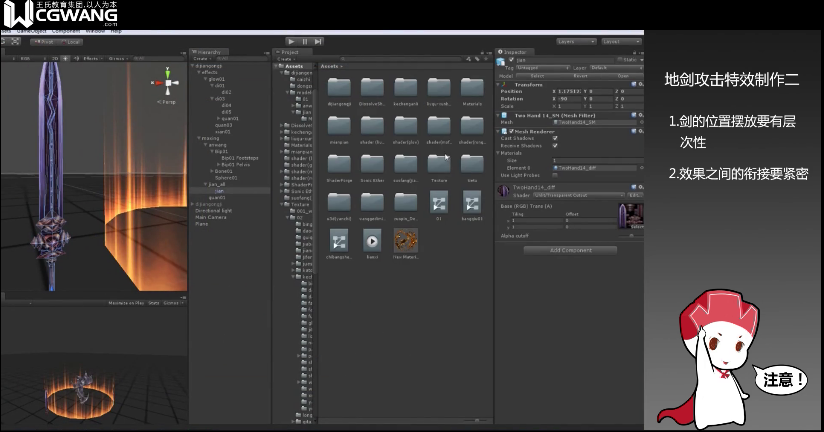The height and width of the screenshot is (432, 824).
Task: Enable the Use Light Probes checkbox
Action: click(554, 174)
